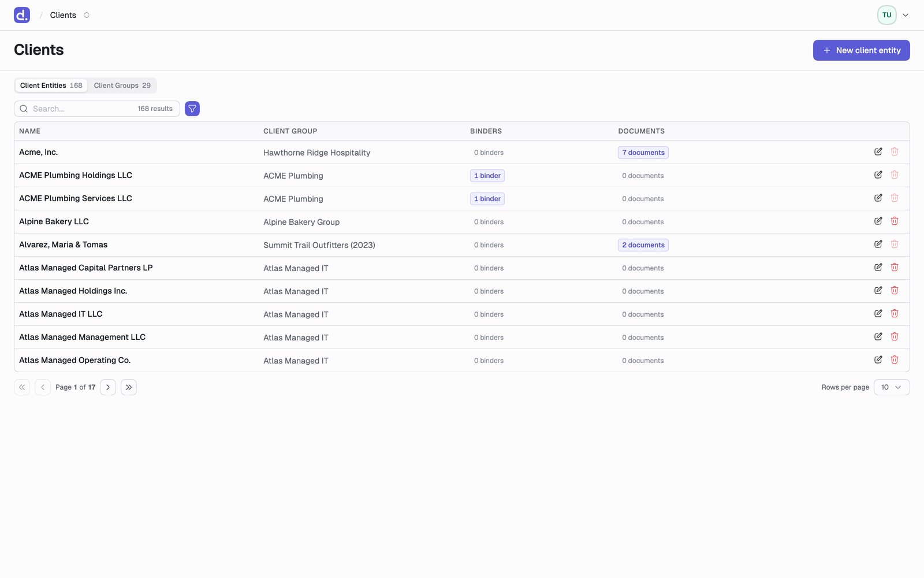The height and width of the screenshot is (578, 924).
Task: Focus the Search input field
Action: (97, 109)
